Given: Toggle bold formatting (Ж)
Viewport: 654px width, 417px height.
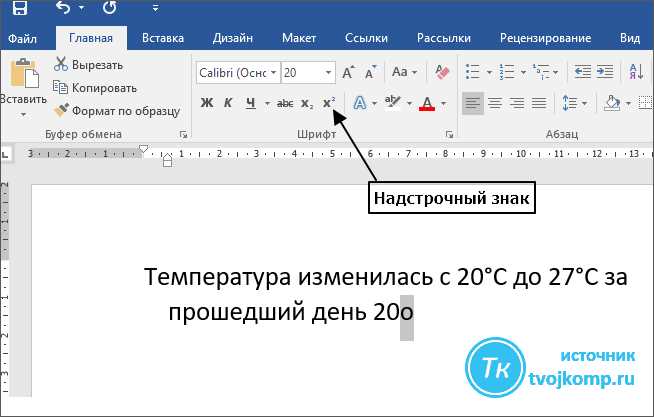Looking at the screenshot, I should click(x=207, y=103).
